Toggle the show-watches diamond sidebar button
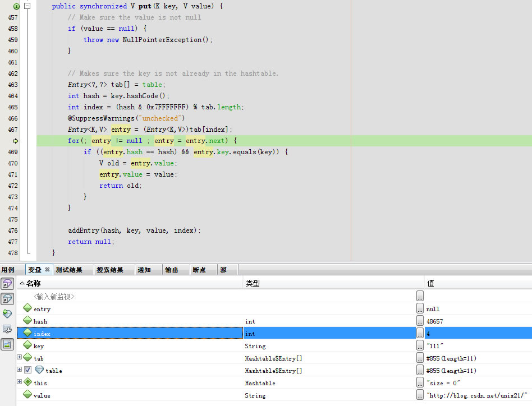This screenshot has height=406, width=532. click(7, 299)
